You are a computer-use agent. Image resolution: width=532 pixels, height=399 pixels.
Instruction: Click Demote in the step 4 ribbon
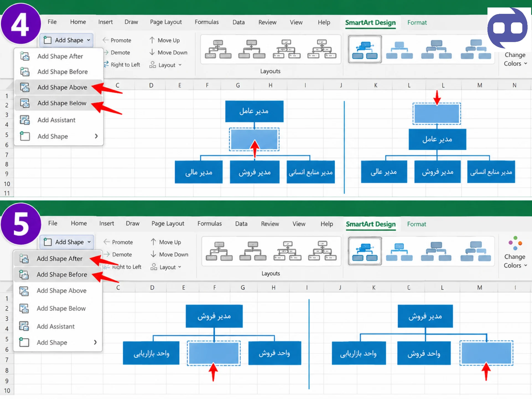coord(117,53)
